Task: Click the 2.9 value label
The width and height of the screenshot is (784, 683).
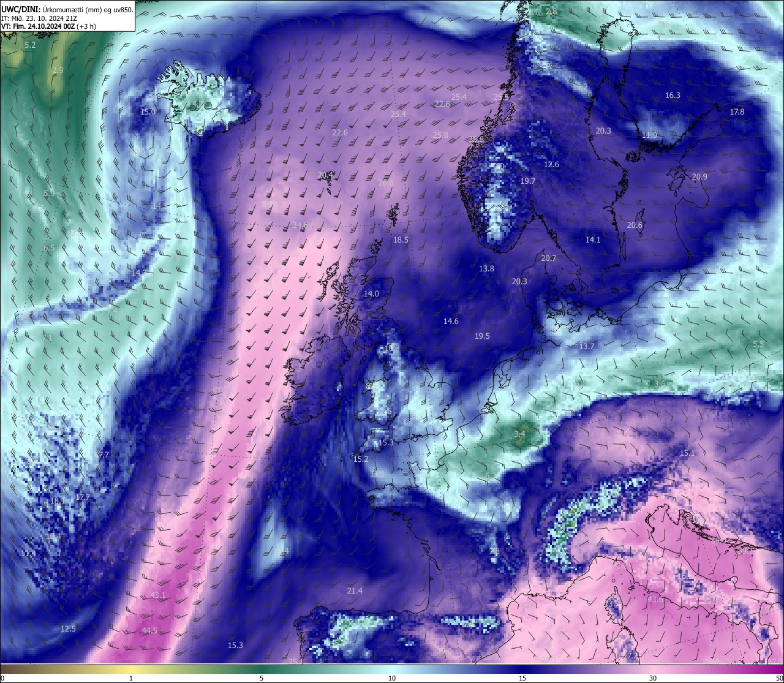Action: (x=58, y=70)
